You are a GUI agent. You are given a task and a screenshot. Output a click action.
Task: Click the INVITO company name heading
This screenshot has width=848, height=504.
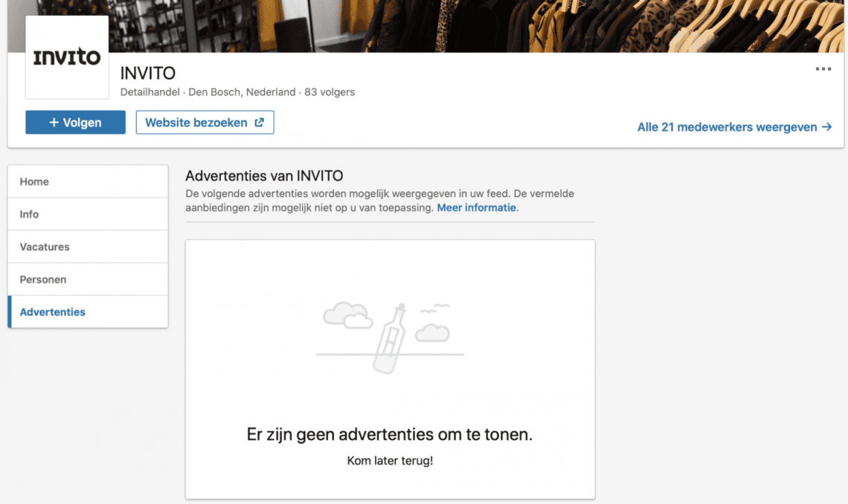coord(147,73)
